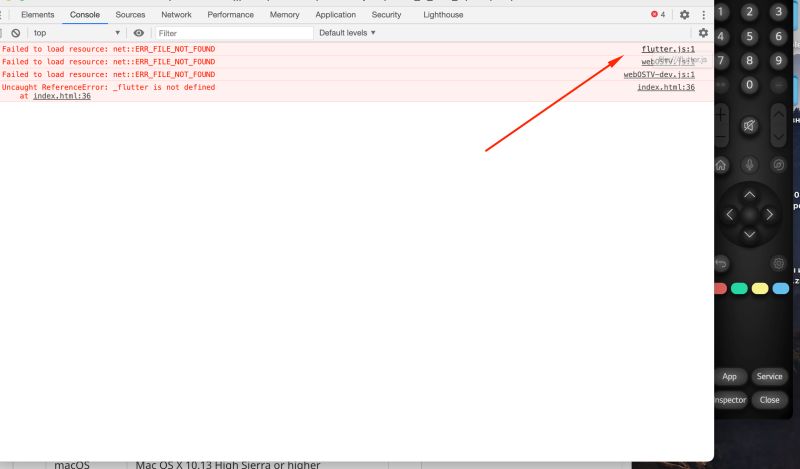Click the Service button on the simulator remote
Screen dimensions: 800x469
pyautogui.click(x=769, y=377)
